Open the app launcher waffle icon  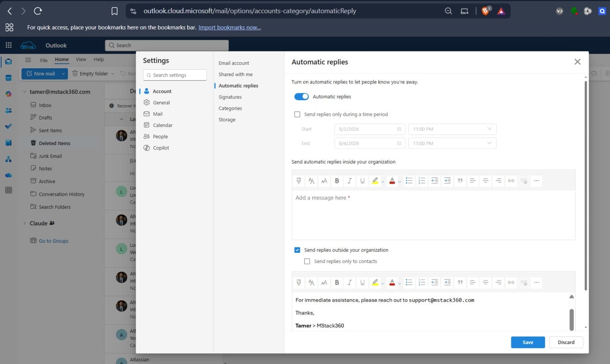[x=8, y=45]
